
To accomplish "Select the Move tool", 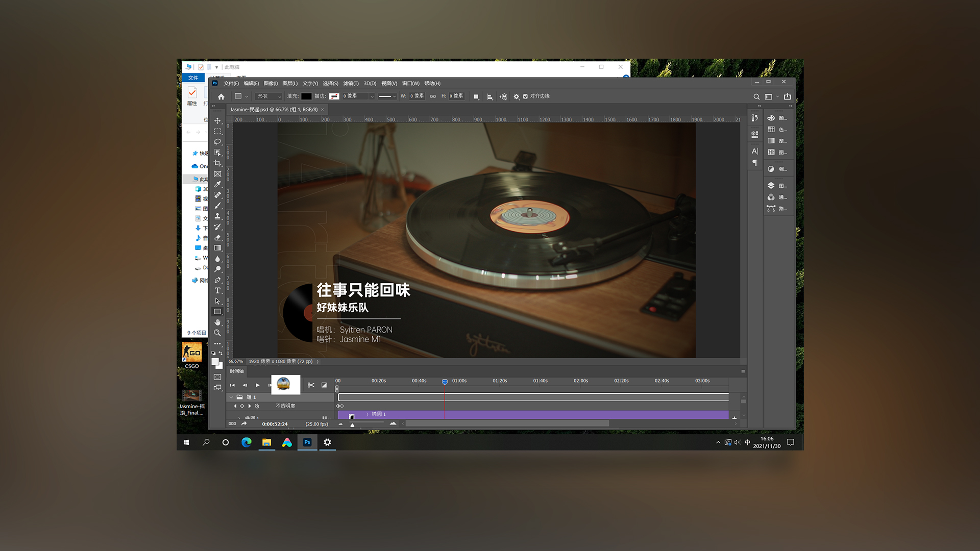I will 217,121.
